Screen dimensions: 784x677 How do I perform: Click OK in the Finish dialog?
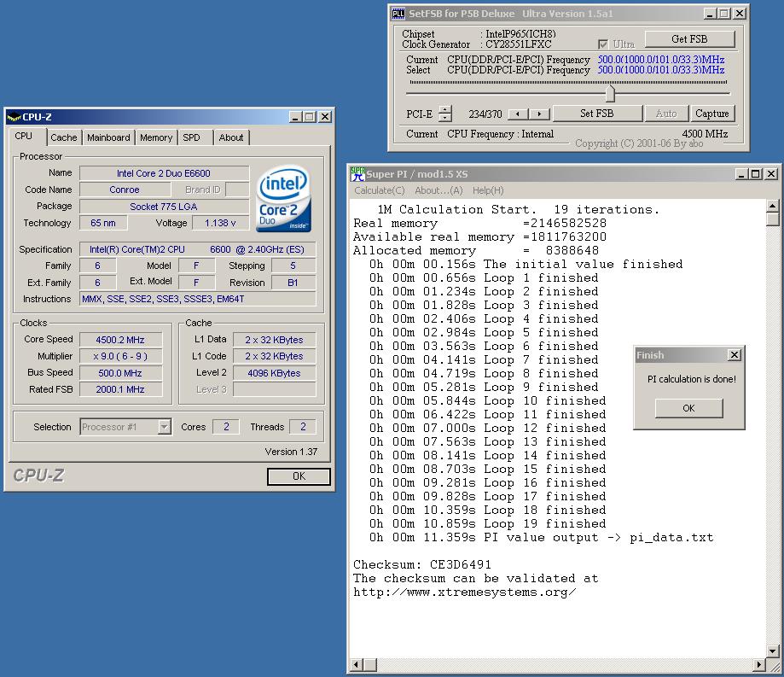click(688, 408)
